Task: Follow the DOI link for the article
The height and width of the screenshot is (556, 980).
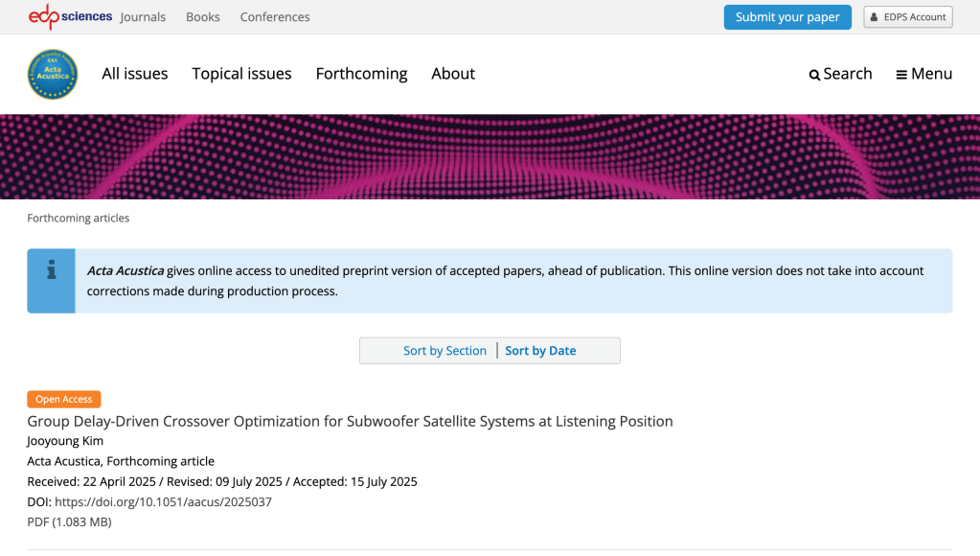Action: tap(163, 502)
